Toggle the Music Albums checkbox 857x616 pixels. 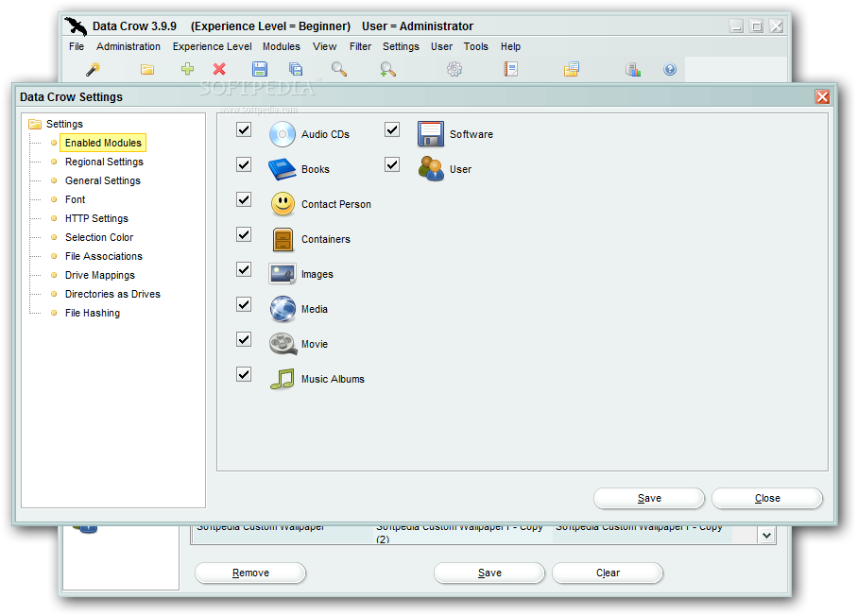pos(244,374)
